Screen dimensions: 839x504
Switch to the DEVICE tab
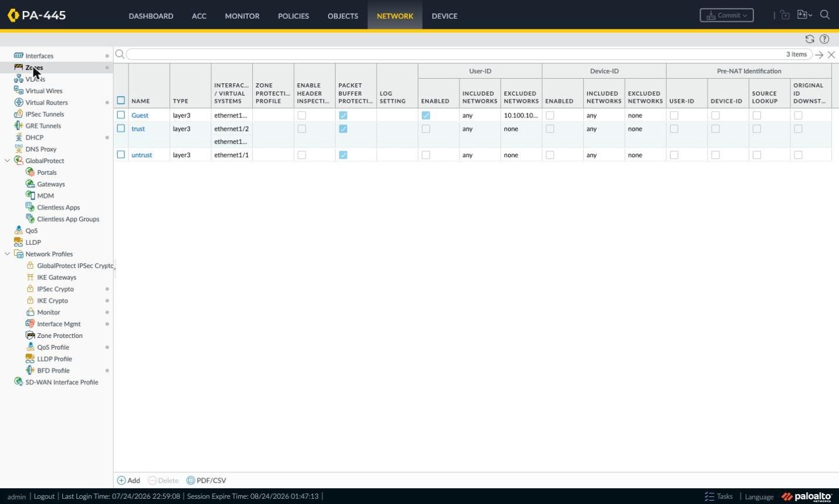(444, 16)
